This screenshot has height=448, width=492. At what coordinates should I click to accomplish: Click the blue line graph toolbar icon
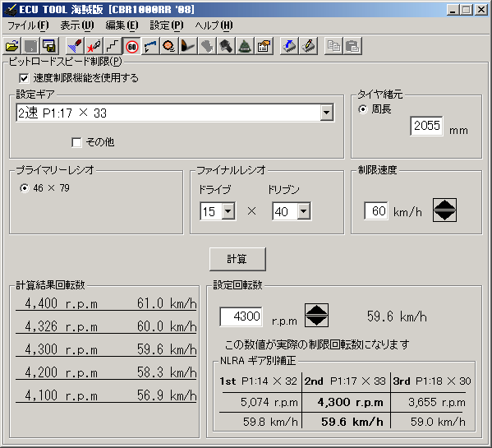150,46
